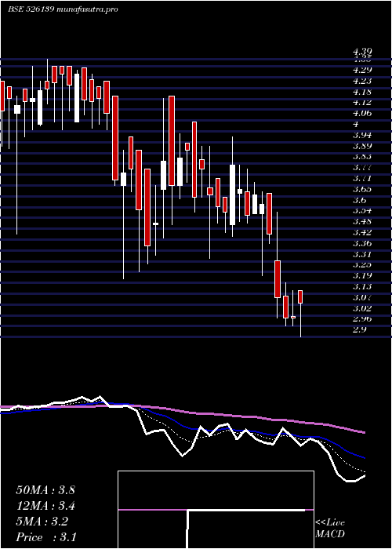Select the 3.54 axis value
The width and height of the screenshot is (392, 549).
[362, 211]
